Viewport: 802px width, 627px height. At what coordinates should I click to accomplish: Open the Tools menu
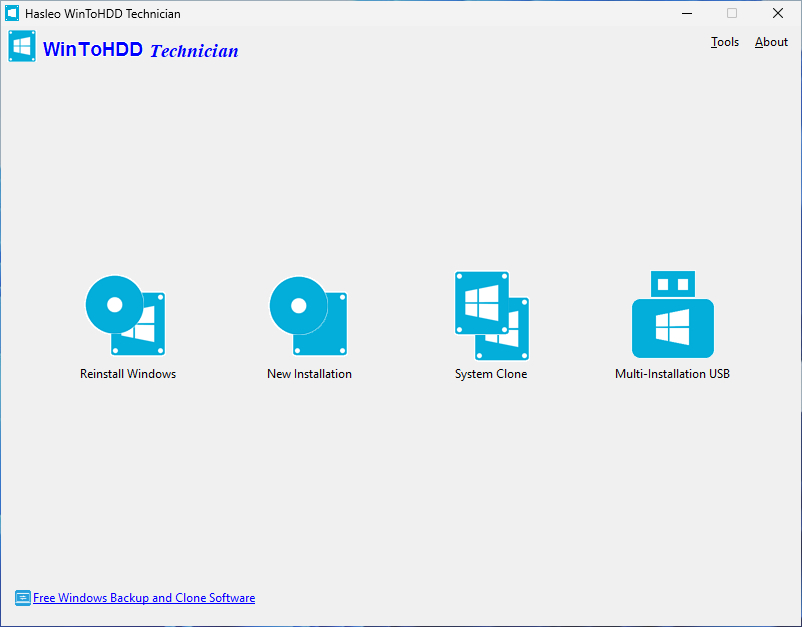pyautogui.click(x=724, y=42)
